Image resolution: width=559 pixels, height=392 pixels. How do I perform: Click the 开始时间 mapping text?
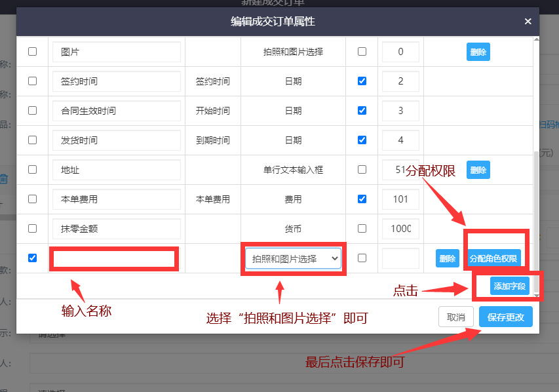[x=213, y=111]
